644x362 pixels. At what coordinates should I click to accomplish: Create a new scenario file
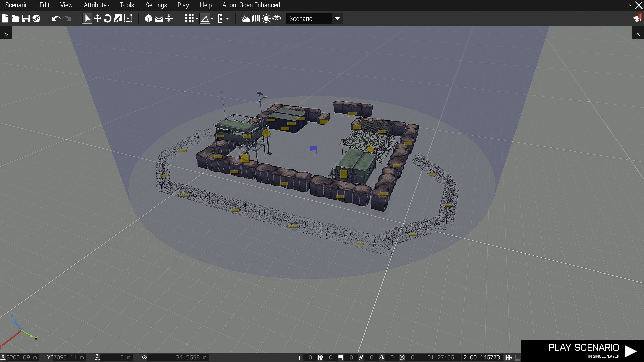coord(5,19)
